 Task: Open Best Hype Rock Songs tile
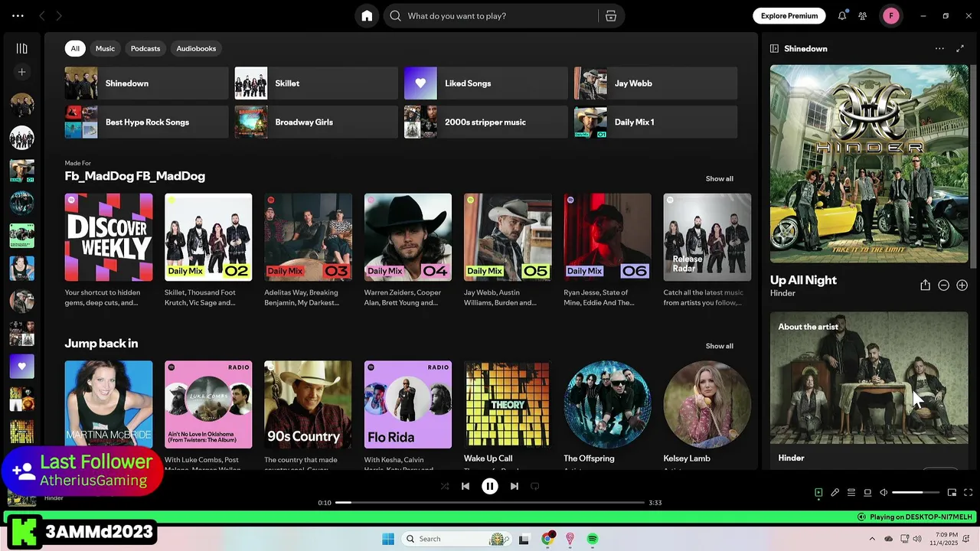(x=147, y=122)
